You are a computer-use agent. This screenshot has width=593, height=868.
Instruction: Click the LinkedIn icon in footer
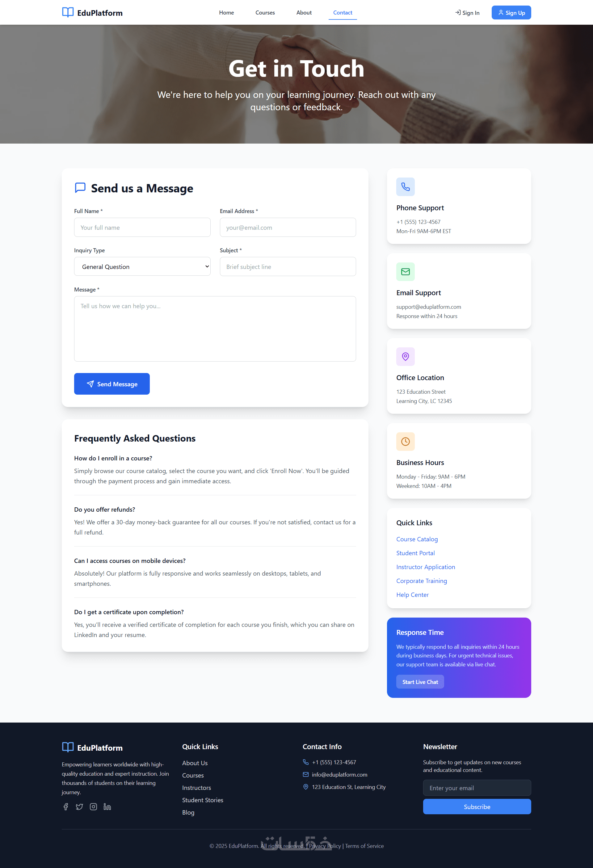[107, 807]
